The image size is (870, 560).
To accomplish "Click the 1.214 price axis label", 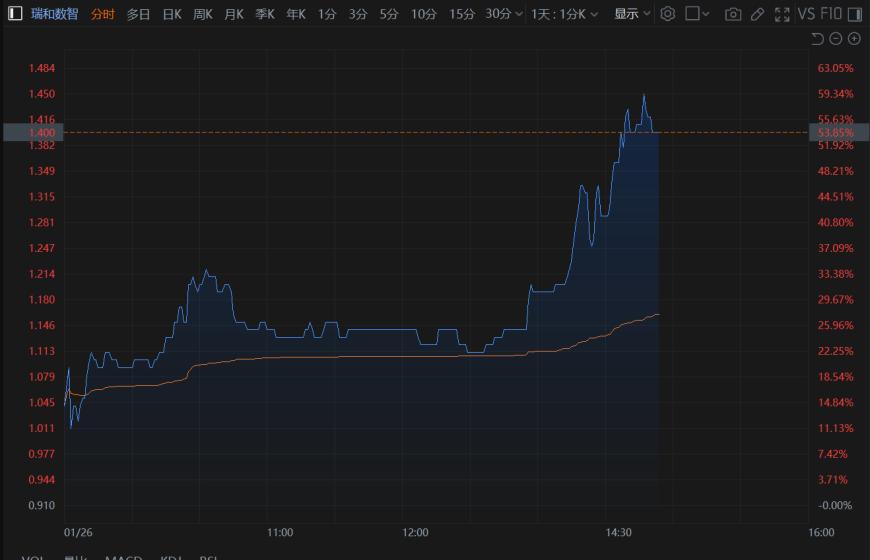I will click(42, 274).
